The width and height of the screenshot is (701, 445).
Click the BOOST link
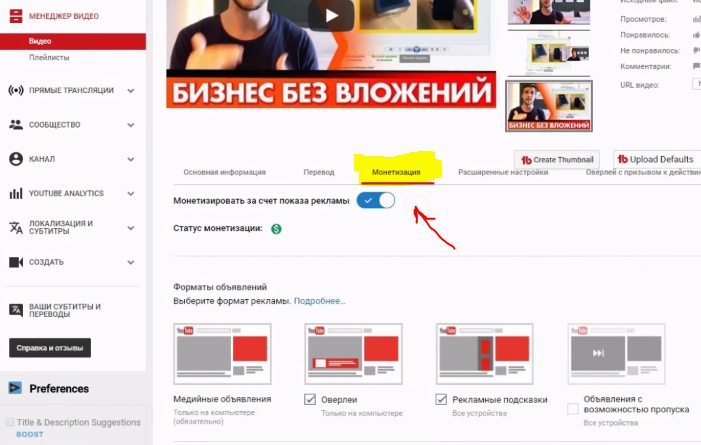(30, 434)
